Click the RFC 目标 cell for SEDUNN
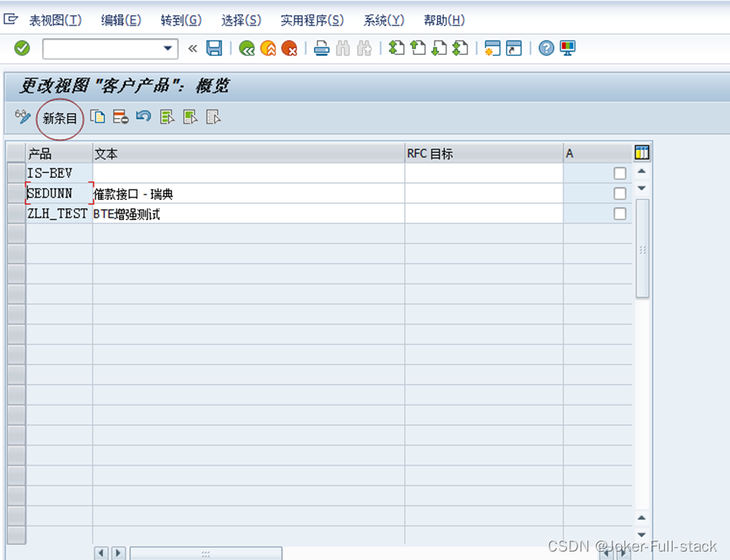This screenshot has width=730, height=560. [484, 193]
